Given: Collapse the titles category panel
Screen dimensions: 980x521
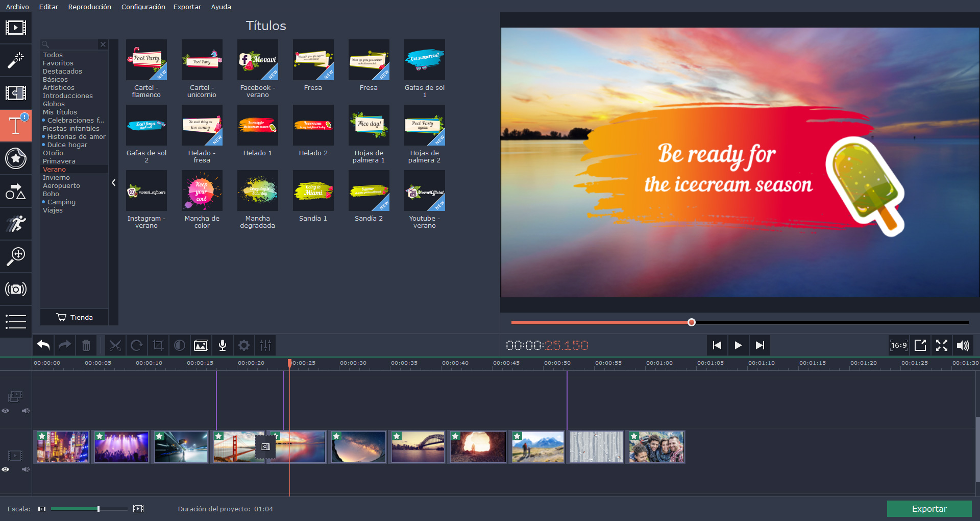Looking at the screenshot, I should (x=113, y=182).
